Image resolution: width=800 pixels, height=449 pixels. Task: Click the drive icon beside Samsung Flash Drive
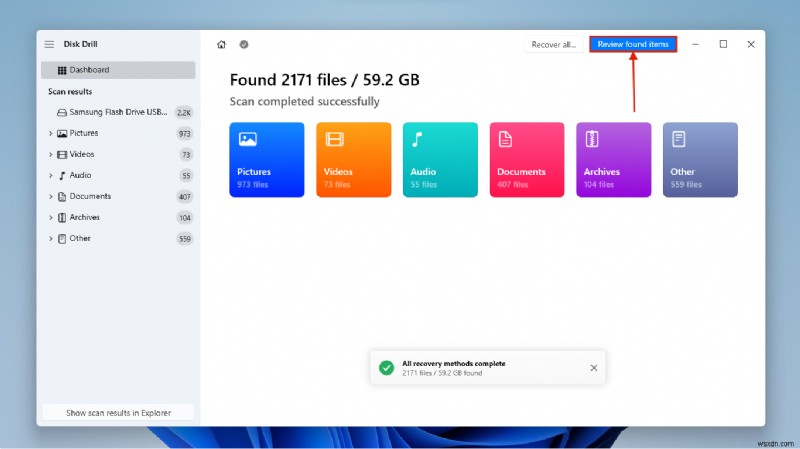[62, 112]
